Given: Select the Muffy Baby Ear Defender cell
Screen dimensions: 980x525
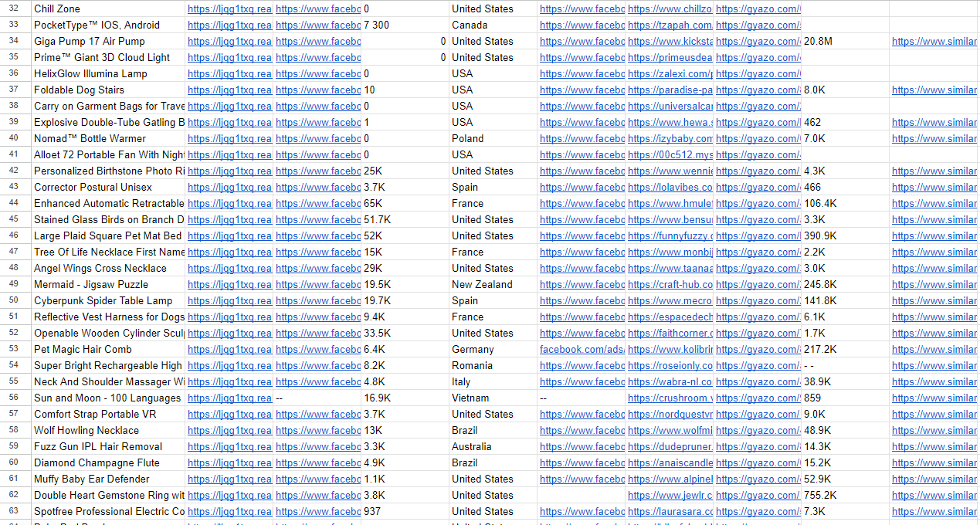Looking at the screenshot, I should (x=108, y=479).
